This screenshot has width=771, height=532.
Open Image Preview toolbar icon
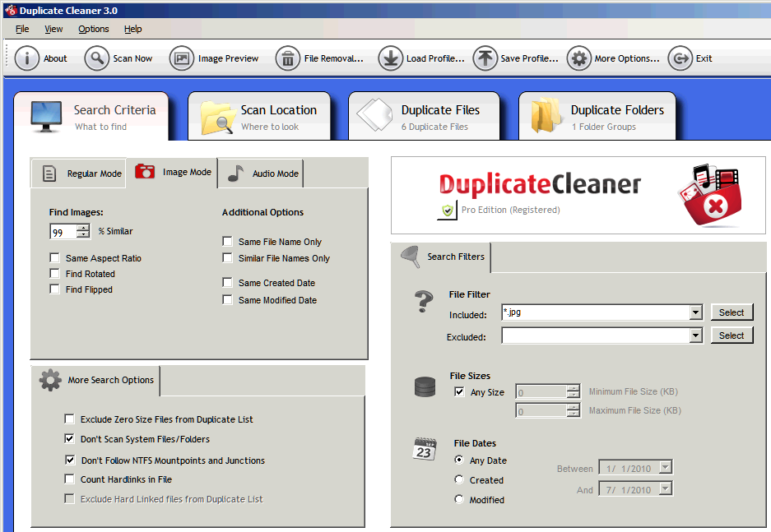pos(182,58)
